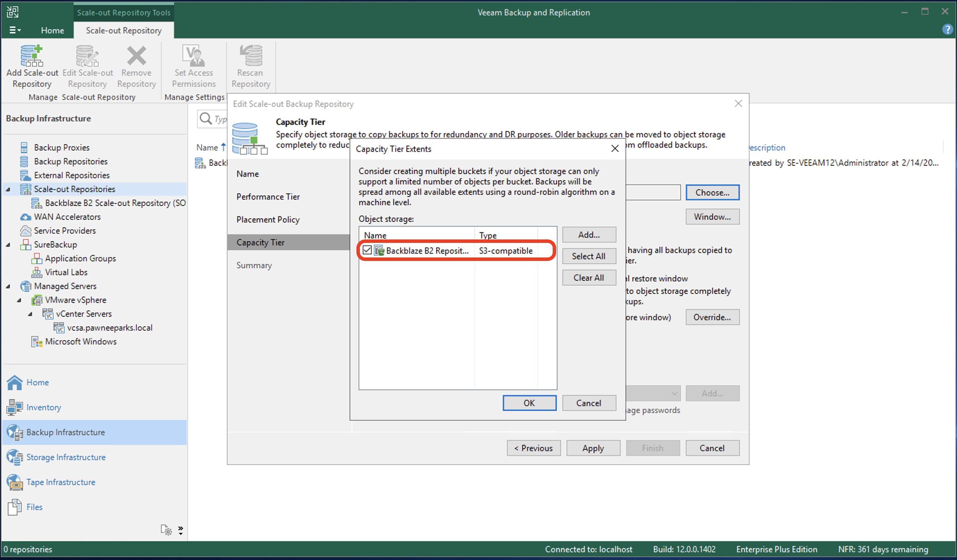Open the help question mark icon
The image size is (957, 560).
pos(947,29)
